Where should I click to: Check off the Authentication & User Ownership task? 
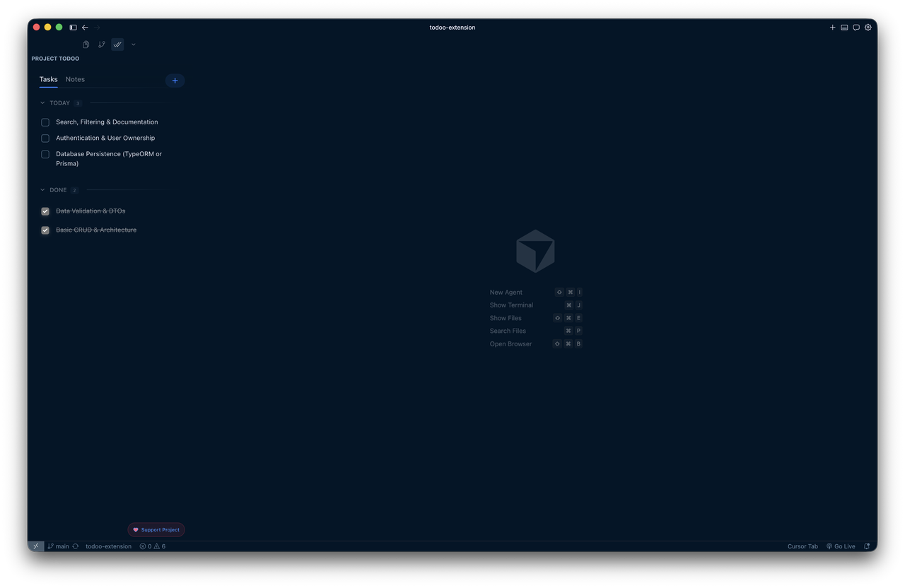pyautogui.click(x=45, y=138)
